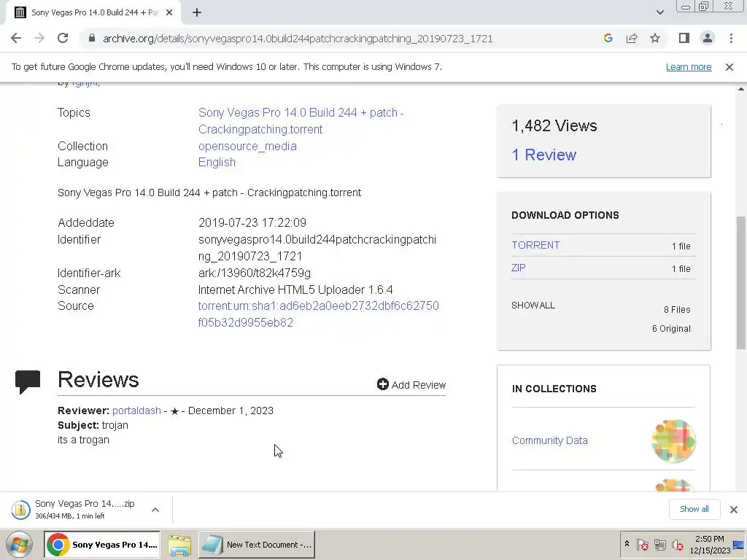Click the Google icon in address bar
This screenshot has width=747, height=560.
608,38
